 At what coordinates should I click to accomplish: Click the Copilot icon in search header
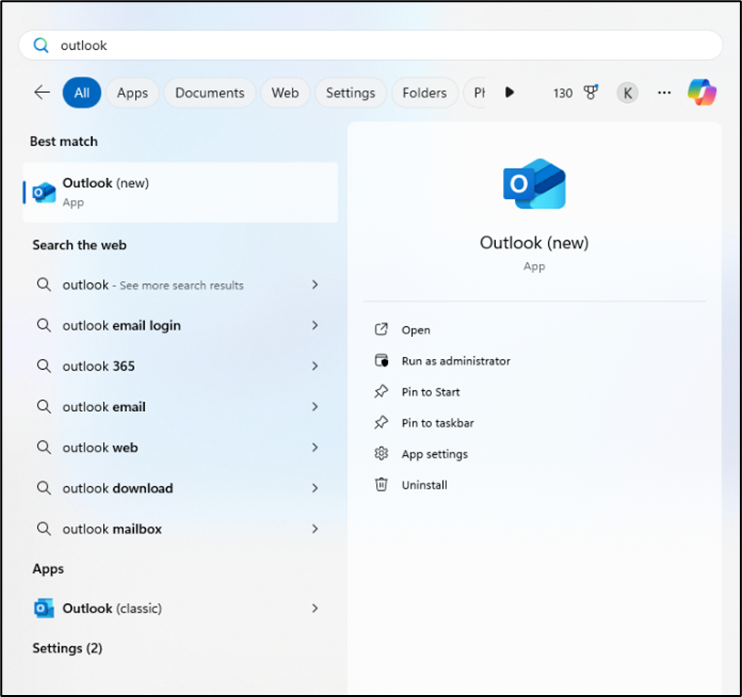pyautogui.click(x=702, y=92)
